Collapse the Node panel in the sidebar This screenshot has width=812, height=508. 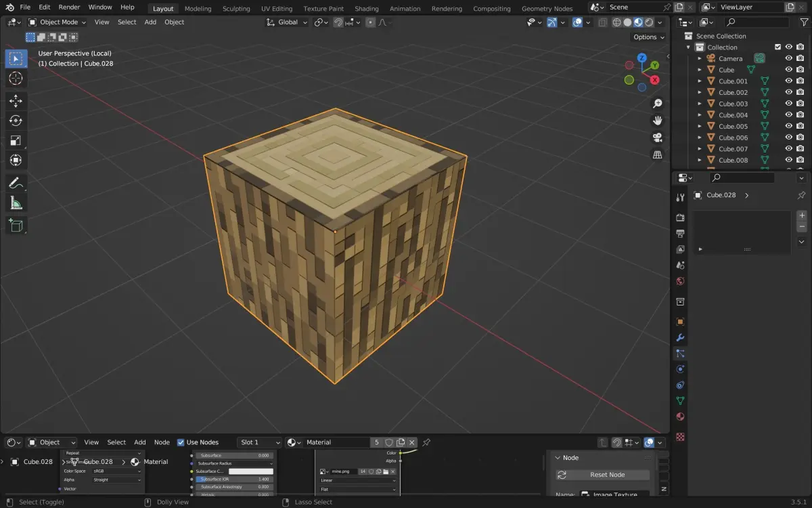point(556,458)
